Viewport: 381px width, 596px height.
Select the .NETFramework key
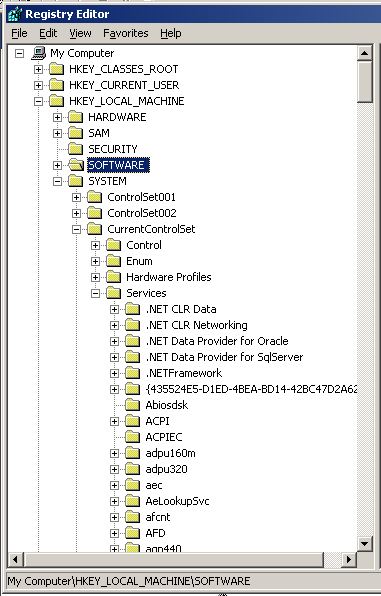(184, 373)
